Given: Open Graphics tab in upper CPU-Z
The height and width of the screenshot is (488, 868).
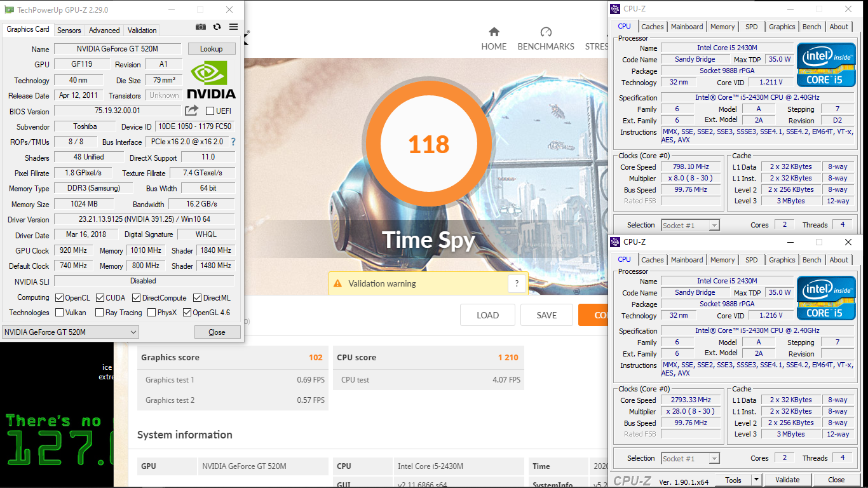Looking at the screenshot, I should [782, 27].
